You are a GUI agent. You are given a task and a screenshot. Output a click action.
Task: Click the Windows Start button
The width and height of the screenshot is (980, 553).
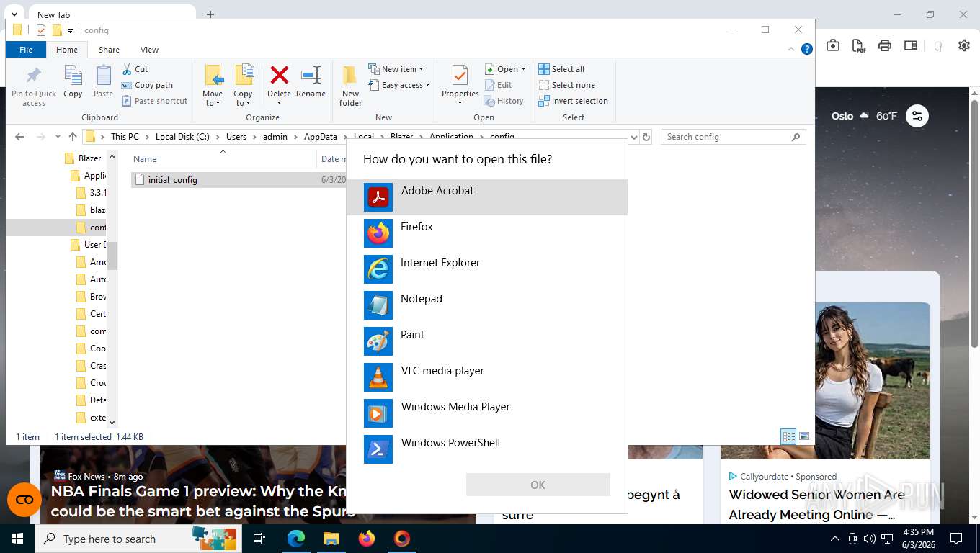coord(17,539)
